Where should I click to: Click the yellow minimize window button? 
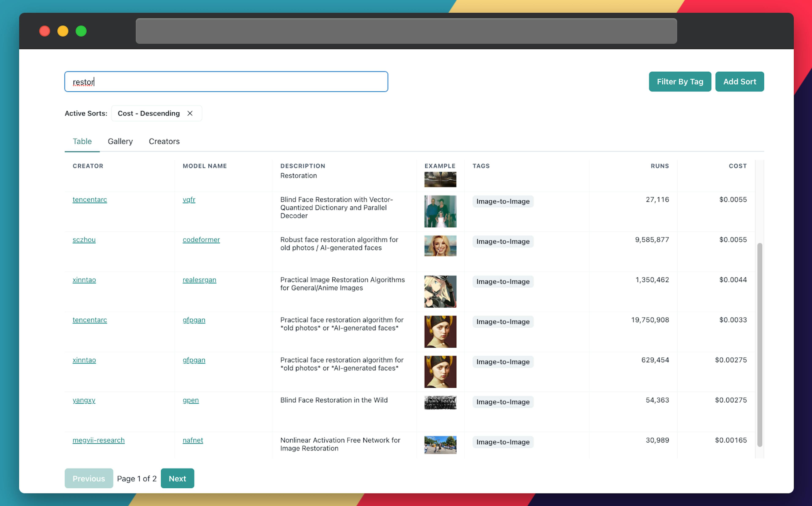[x=63, y=31]
